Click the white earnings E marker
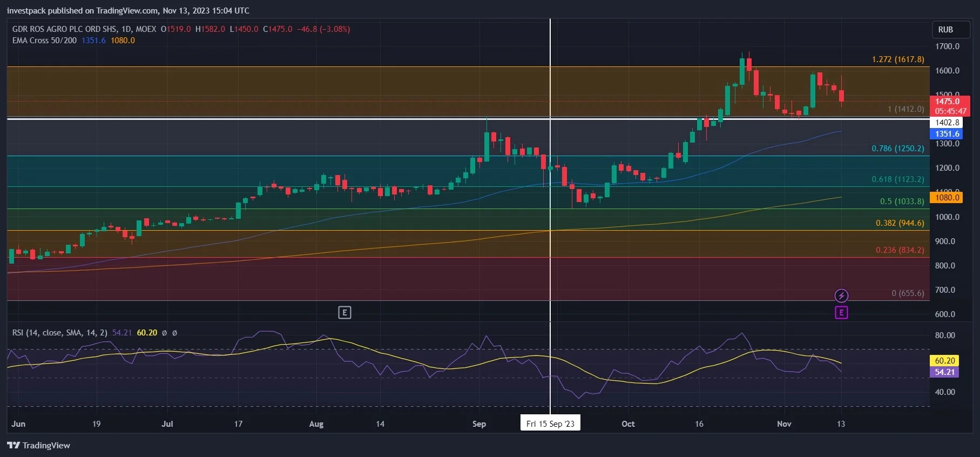Screen dimensions: 980x457 point(344,312)
